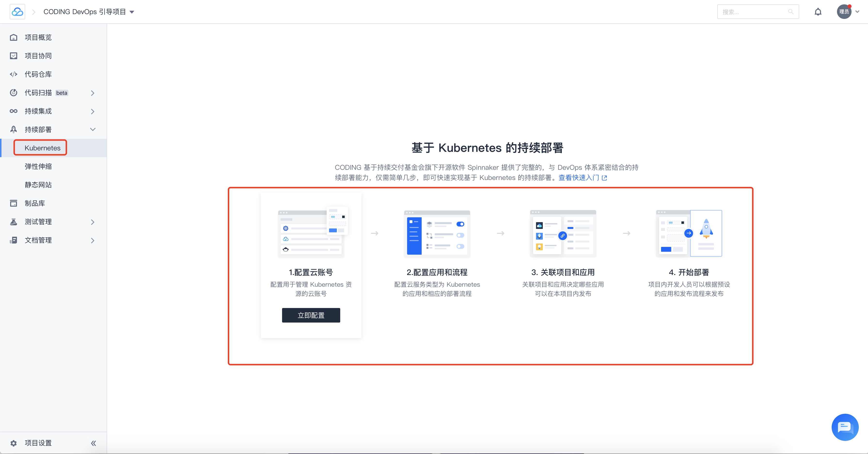868x454 pixels.
Task: Click the search magnifier icon
Action: (790, 12)
